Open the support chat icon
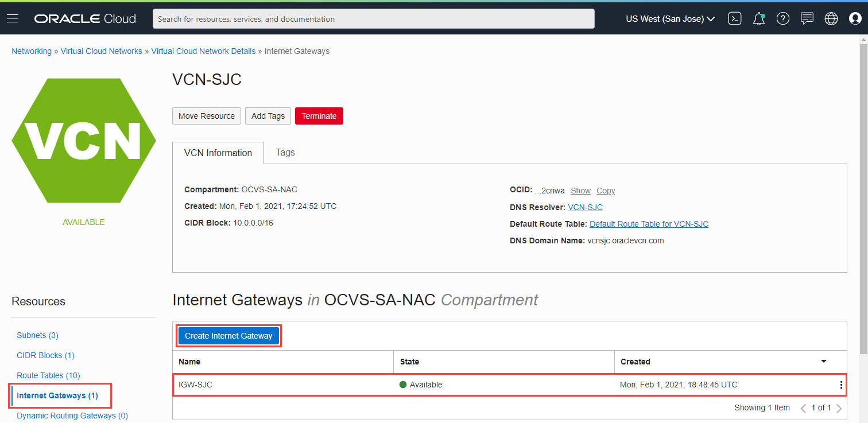This screenshot has width=868, height=423. coord(807,19)
